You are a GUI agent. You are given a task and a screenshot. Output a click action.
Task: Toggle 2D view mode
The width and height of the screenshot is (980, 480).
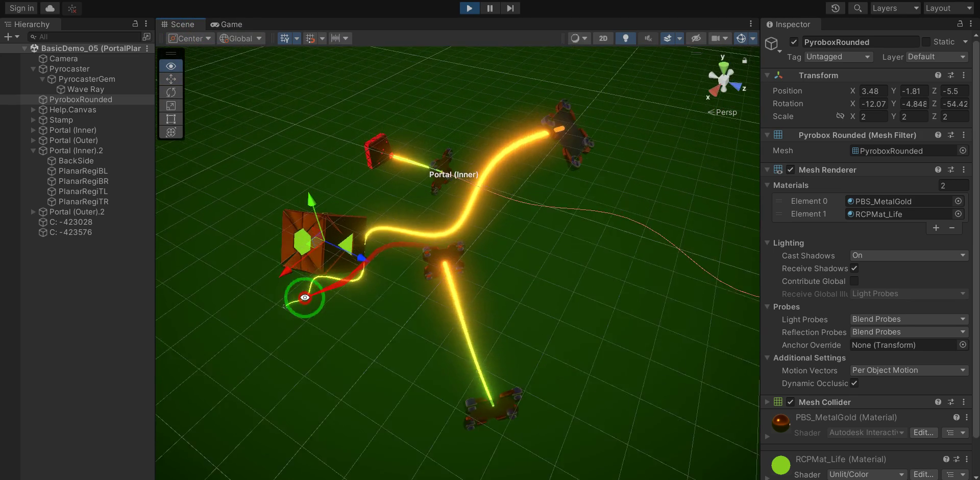[x=603, y=38]
